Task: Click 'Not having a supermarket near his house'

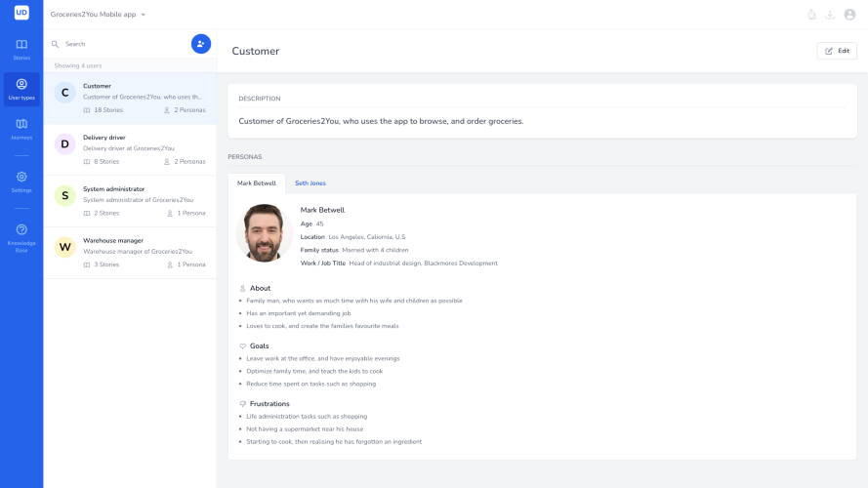Action: (x=305, y=428)
